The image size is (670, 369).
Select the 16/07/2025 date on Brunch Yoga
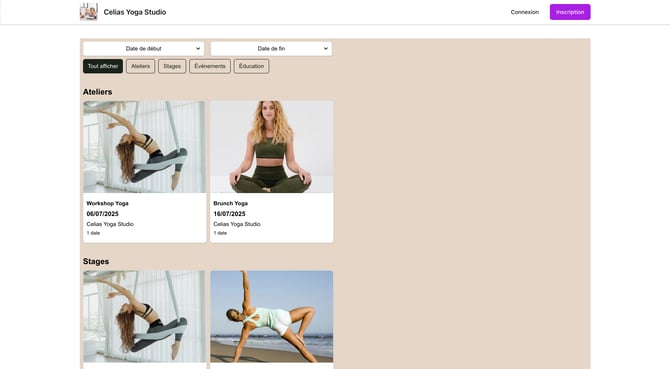[229, 214]
